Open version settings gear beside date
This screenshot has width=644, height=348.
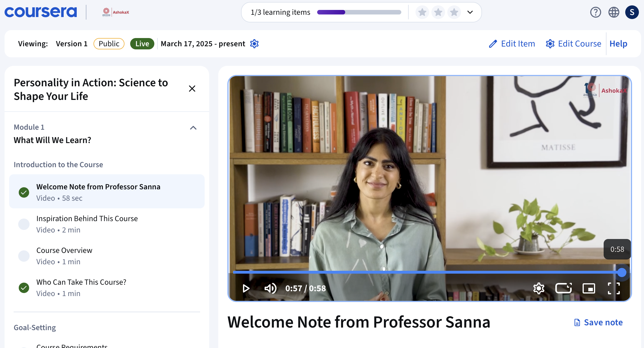(254, 44)
